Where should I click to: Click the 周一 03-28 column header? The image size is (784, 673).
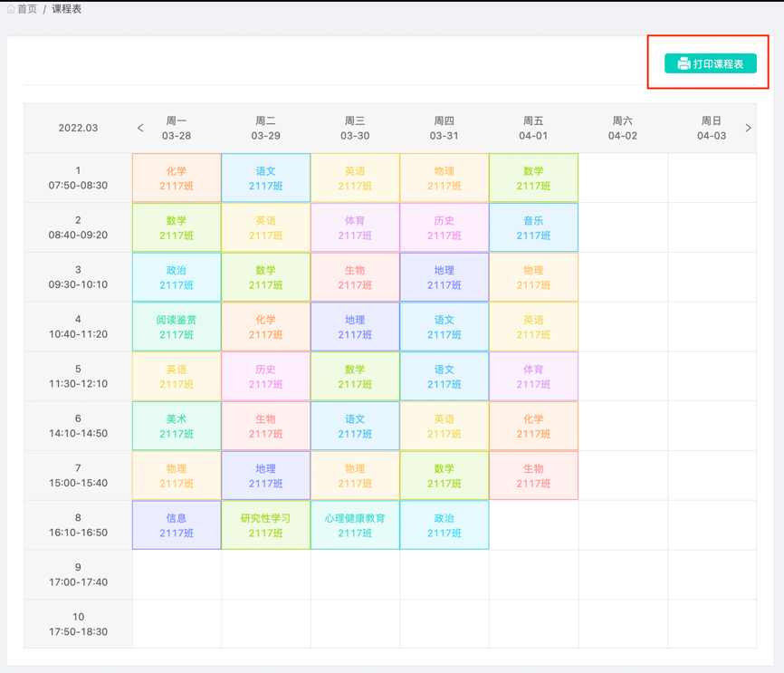tap(177, 128)
